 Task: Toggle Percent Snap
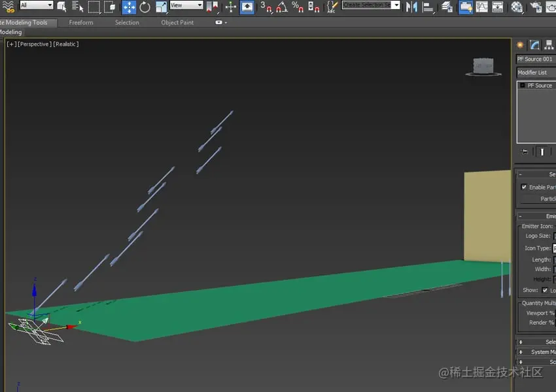point(298,7)
